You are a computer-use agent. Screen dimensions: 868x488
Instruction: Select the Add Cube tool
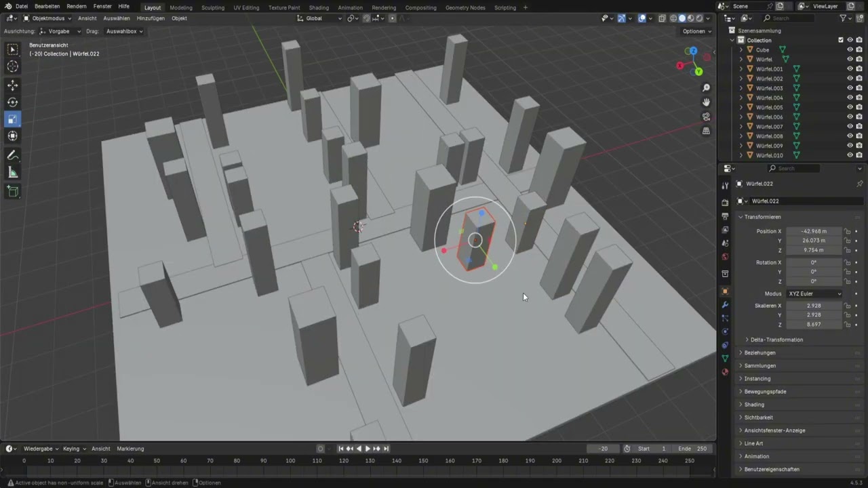point(12,192)
